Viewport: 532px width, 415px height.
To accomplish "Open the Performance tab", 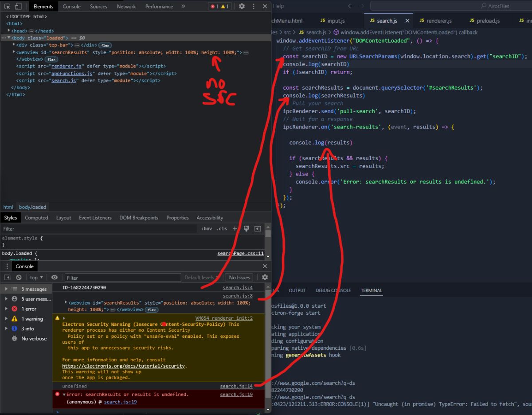I will [159, 6].
